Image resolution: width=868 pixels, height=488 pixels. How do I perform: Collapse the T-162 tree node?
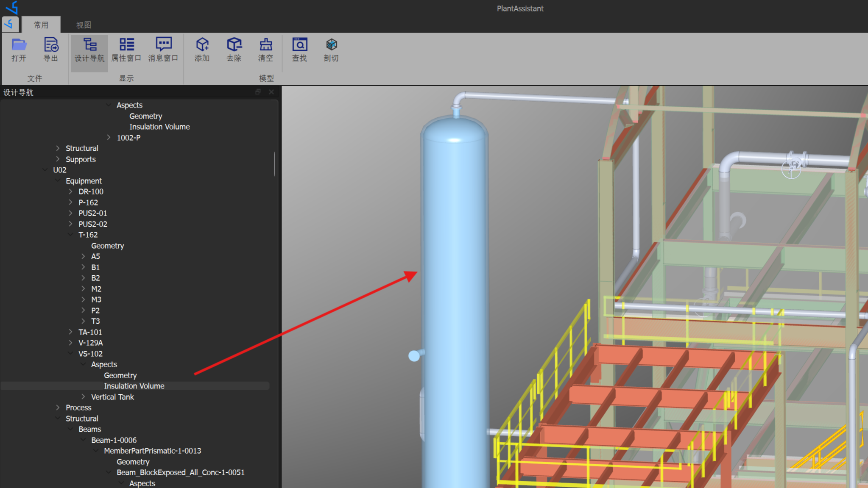71,235
